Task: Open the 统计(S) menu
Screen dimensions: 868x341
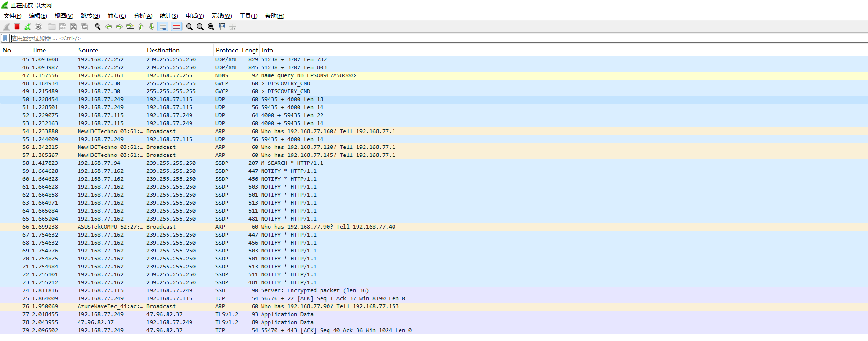Action: pyautogui.click(x=169, y=16)
